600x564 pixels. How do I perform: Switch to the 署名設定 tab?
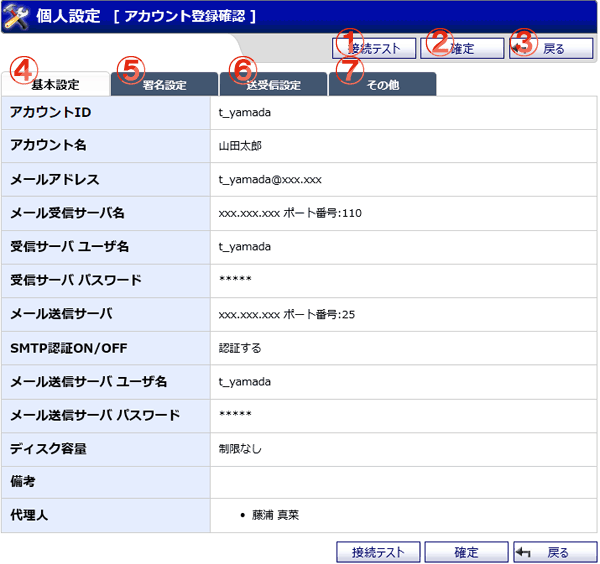tap(165, 85)
